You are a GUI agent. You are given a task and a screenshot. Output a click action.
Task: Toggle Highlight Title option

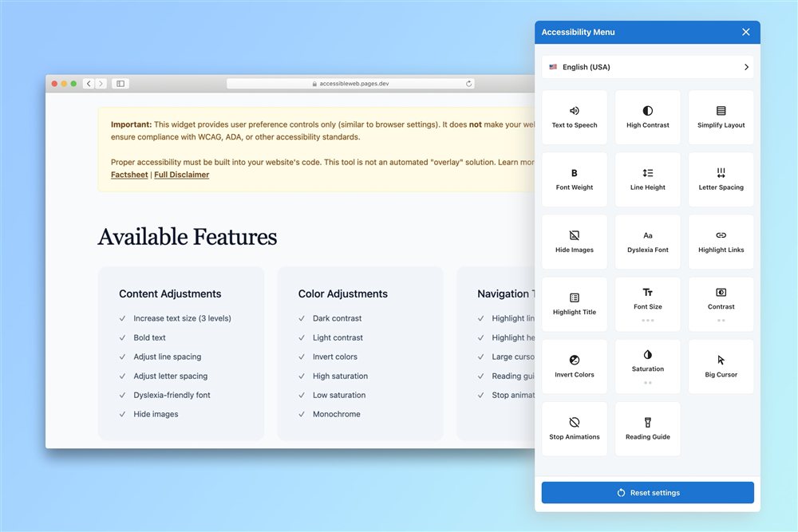pyautogui.click(x=574, y=304)
